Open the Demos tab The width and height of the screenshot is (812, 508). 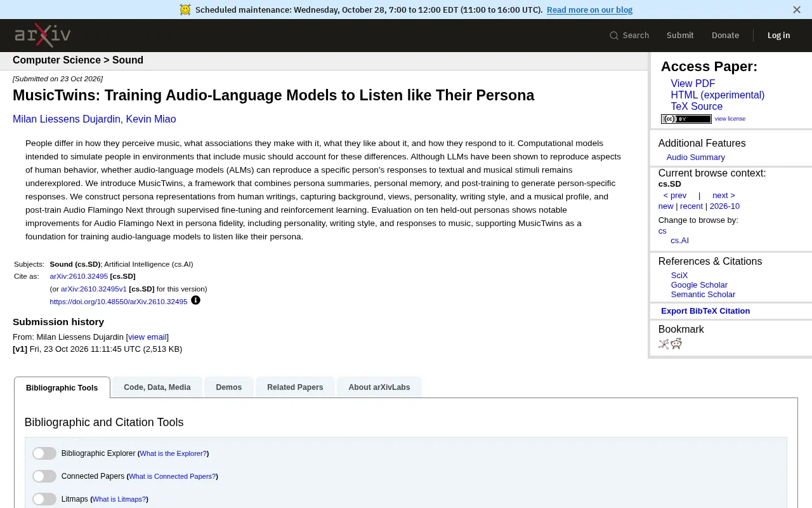[x=229, y=387]
